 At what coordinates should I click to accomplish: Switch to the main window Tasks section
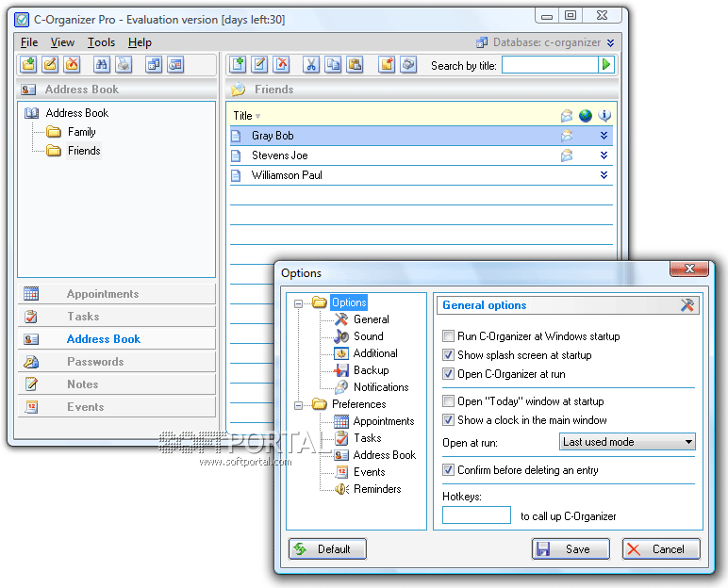pyautogui.click(x=117, y=317)
